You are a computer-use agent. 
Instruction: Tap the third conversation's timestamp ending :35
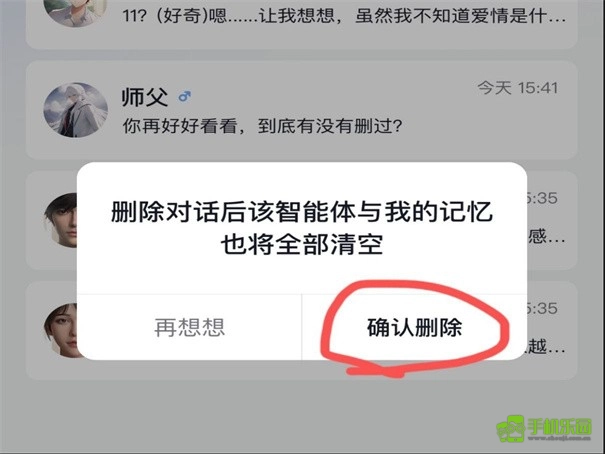tap(542, 198)
